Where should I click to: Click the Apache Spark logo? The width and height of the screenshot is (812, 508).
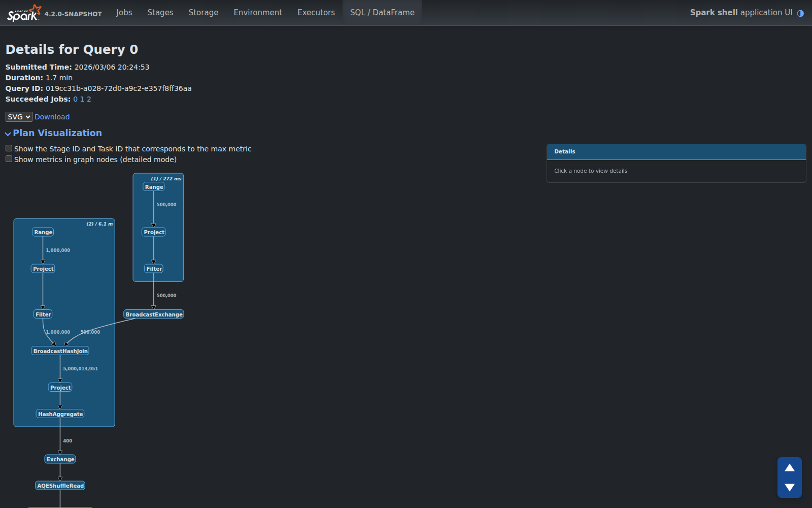click(24, 13)
